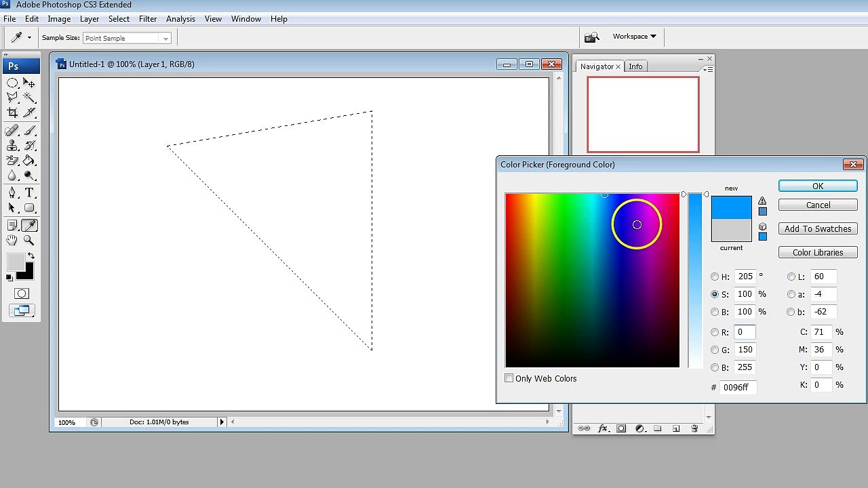Image resolution: width=868 pixels, height=488 pixels.
Task: Select the blue B radio button (255)
Action: coord(715,367)
